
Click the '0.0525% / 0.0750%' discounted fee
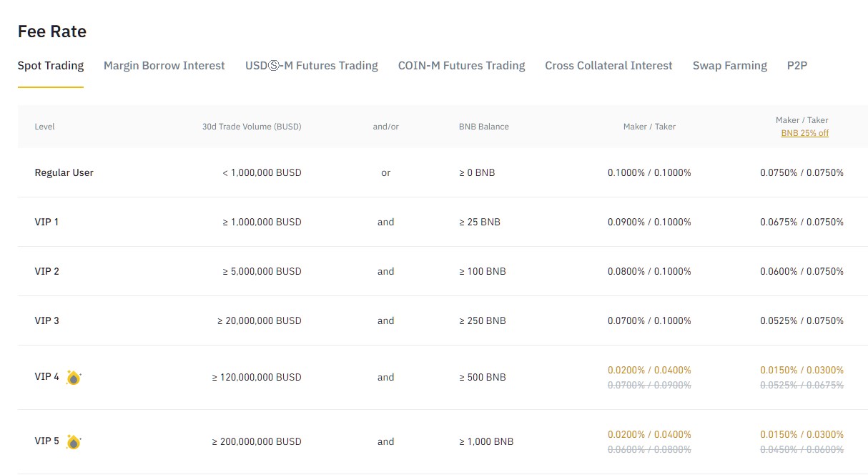coord(802,320)
